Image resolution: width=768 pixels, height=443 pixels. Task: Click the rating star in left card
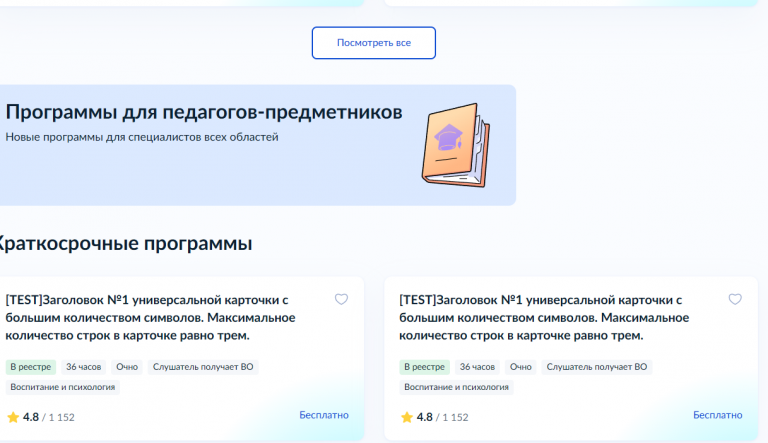pos(13,417)
